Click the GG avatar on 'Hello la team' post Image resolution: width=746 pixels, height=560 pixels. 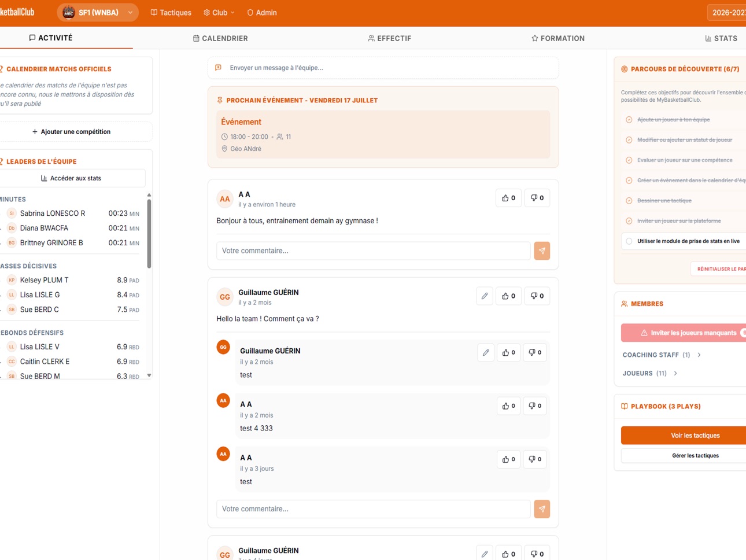[x=224, y=297]
